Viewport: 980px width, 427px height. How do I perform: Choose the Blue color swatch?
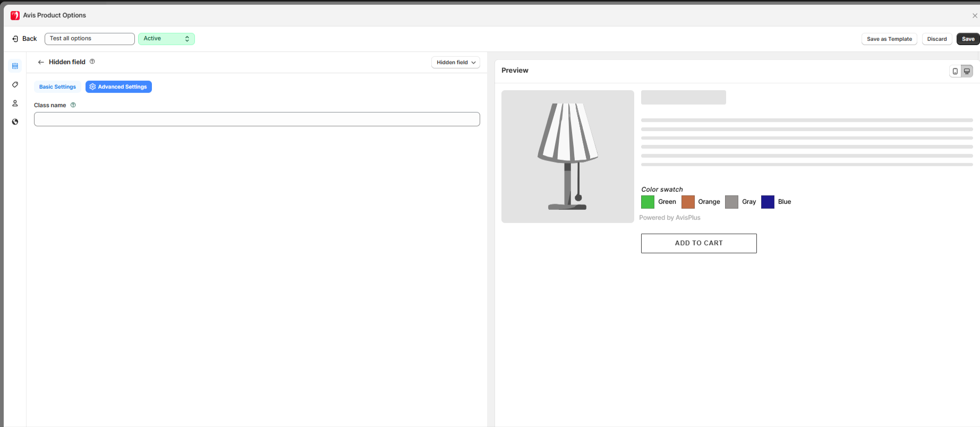point(768,202)
